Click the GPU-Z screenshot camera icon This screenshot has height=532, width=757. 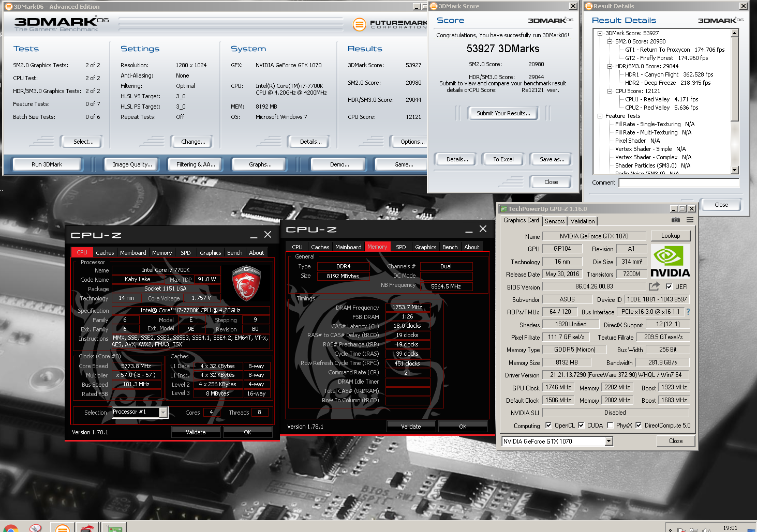pos(675,220)
